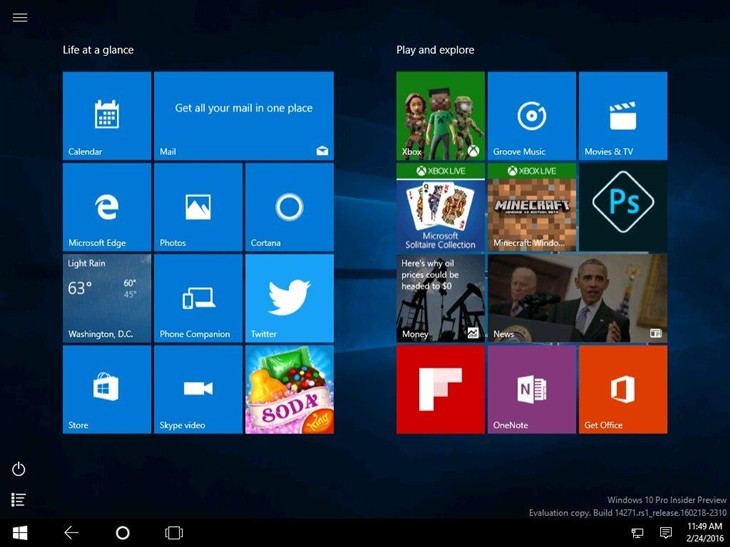Screen dimensions: 730x547
Task: Click the Windows Start button
Action: click(20, 533)
